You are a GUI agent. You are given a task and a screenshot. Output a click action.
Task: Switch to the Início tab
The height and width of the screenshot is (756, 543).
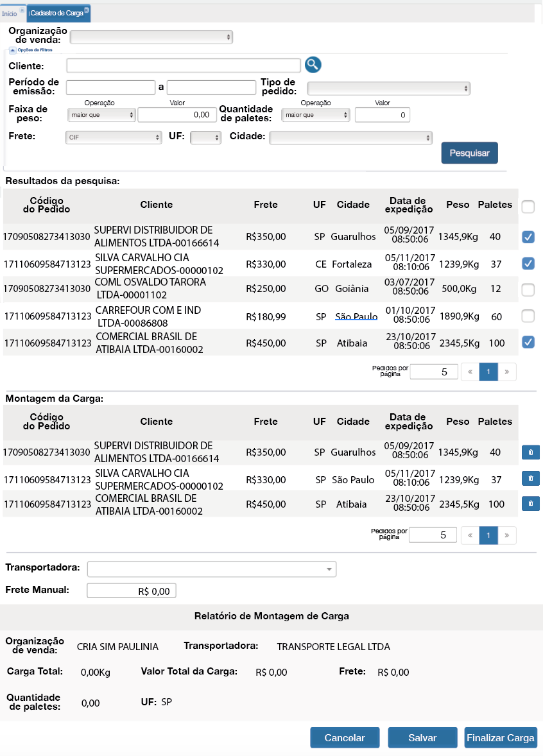(9, 13)
